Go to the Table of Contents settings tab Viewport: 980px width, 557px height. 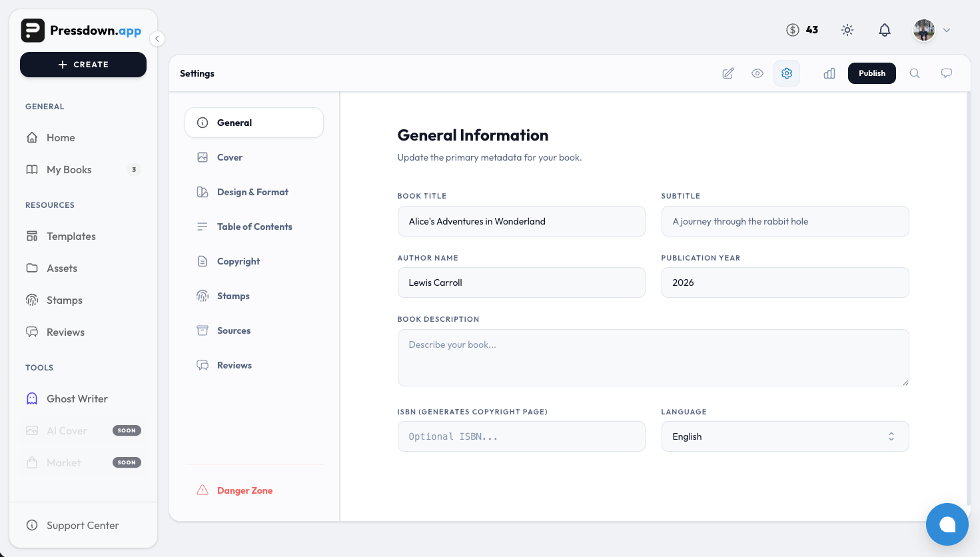pos(254,227)
